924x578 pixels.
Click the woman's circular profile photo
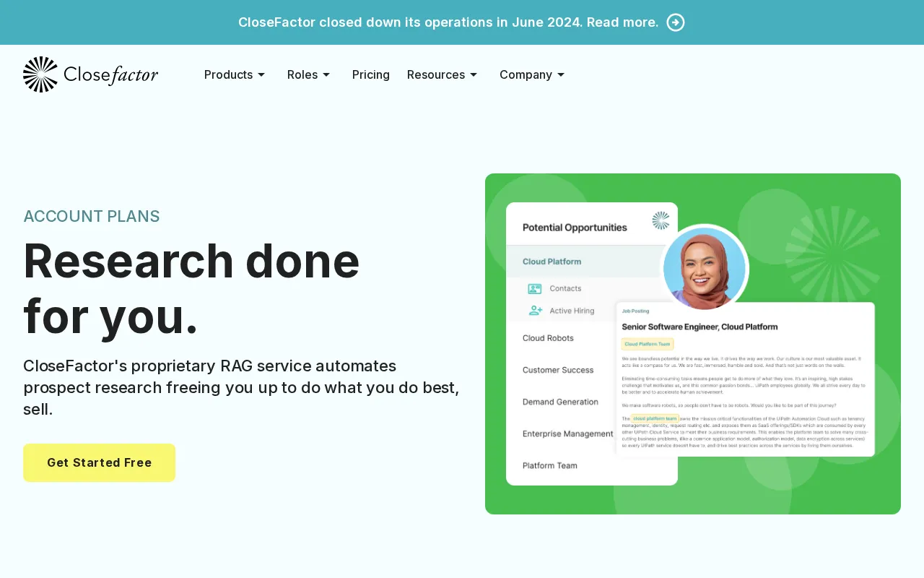pos(705,268)
